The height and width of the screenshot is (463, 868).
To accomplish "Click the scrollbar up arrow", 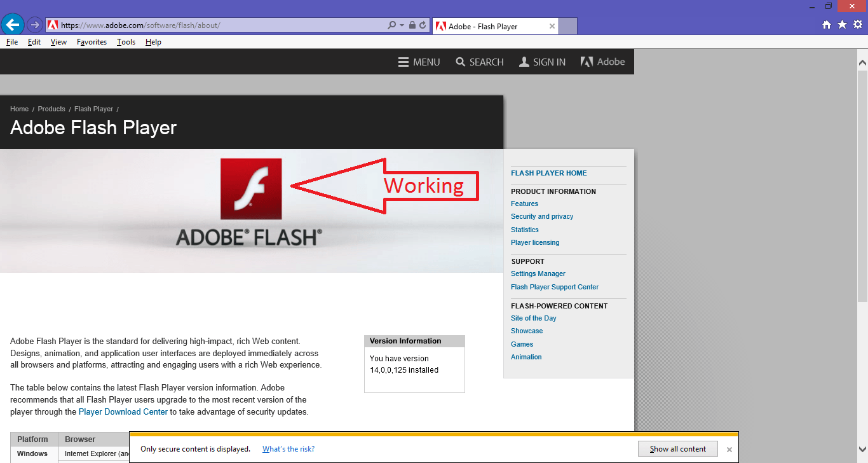I will (862, 62).
